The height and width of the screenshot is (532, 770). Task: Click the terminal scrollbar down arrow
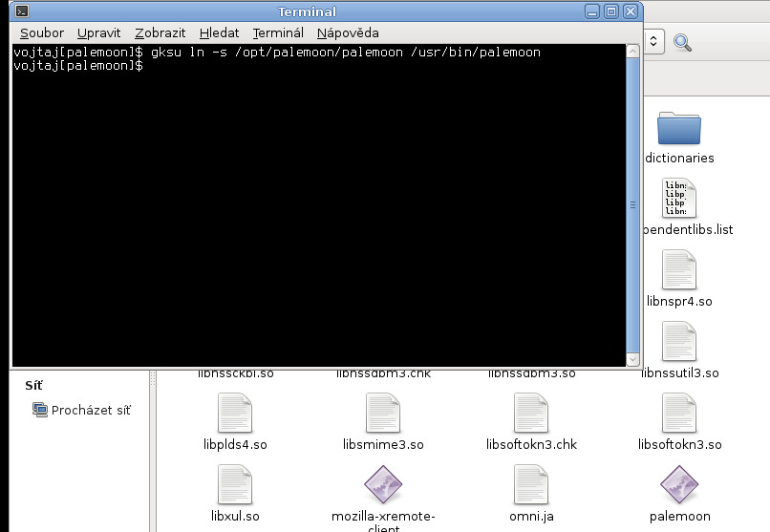click(x=632, y=359)
